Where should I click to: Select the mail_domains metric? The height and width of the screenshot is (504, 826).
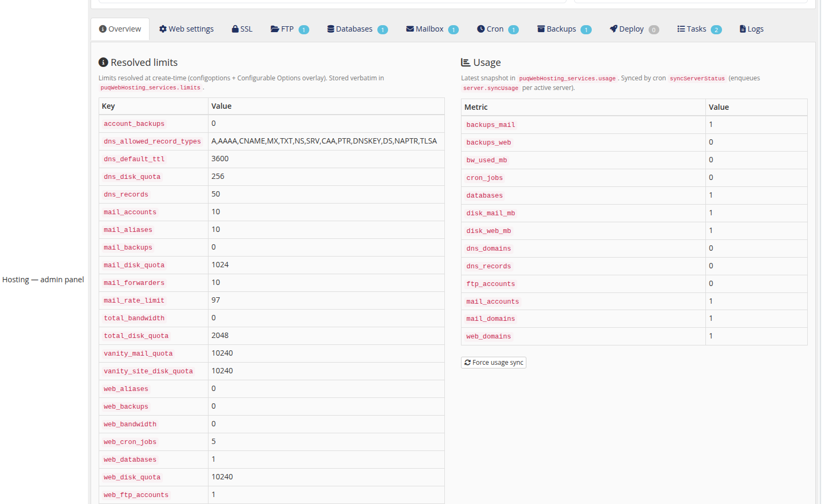pyautogui.click(x=490, y=319)
